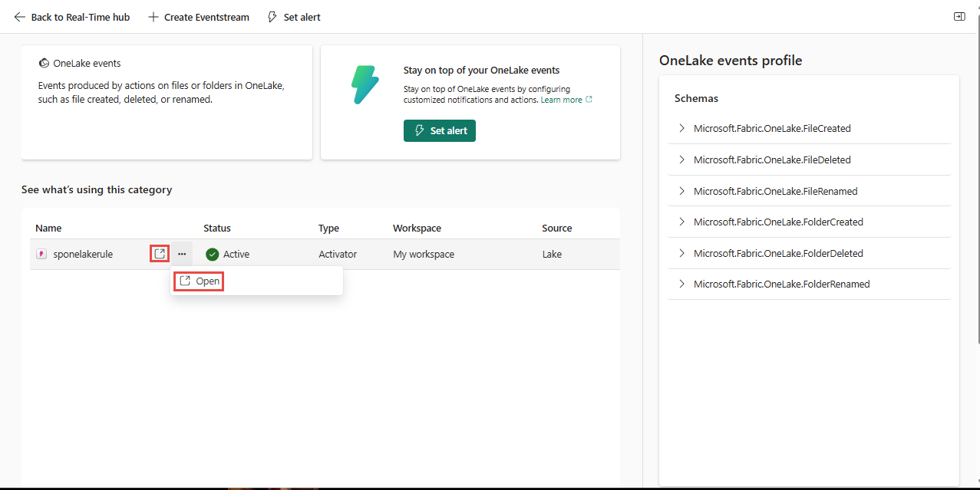The width and height of the screenshot is (980, 490).
Task: Click the OneLake events card icon
Action: (44, 64)
